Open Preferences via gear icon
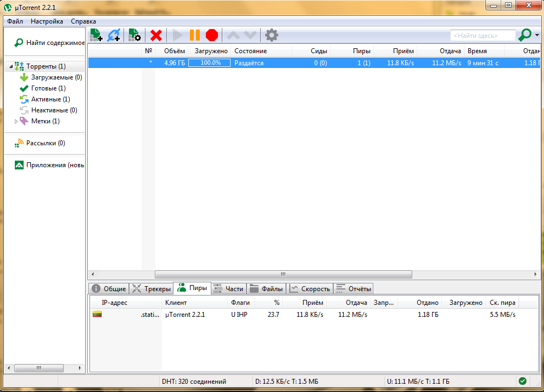Screen dimensions: 544x392 click(x=271, y=35)
